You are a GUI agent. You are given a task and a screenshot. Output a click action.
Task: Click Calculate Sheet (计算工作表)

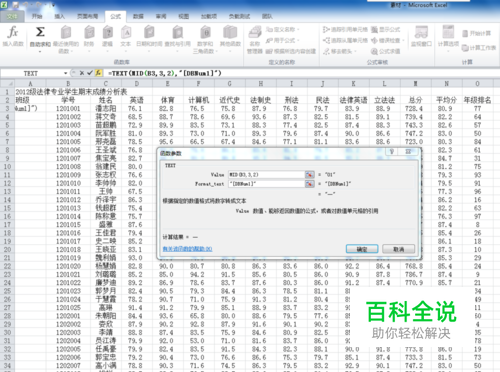coord(479,48)
